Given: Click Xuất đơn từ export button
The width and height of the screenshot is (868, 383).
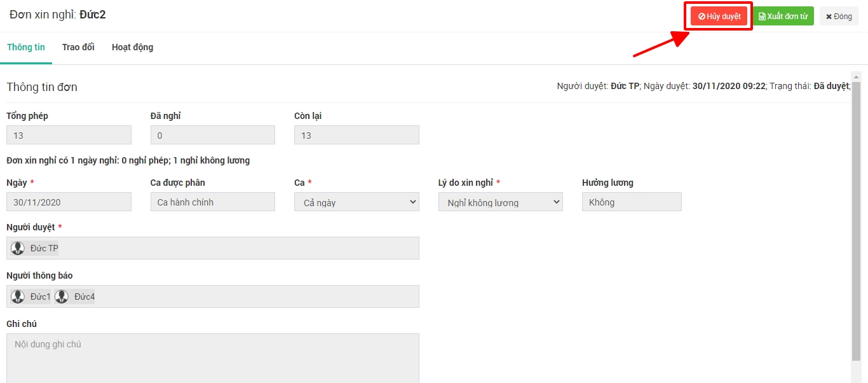Looking at the screenshot, I should [783, 17].
